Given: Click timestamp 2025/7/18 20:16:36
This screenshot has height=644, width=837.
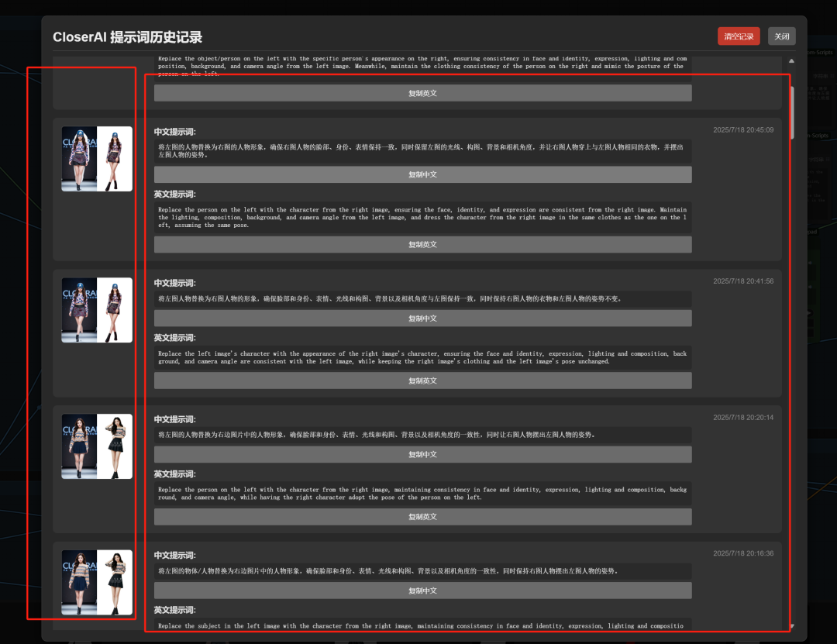Looking at the screenshot, I should coord(743,553).
